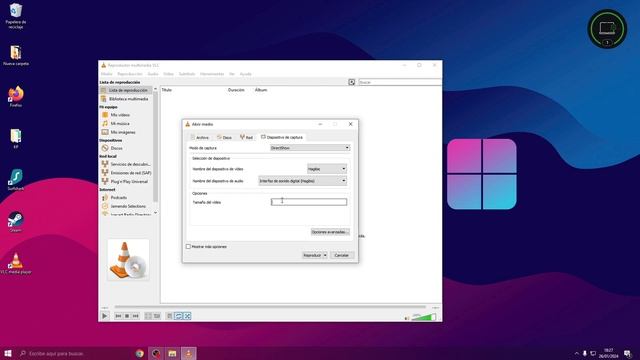
Task: Sort the playlist by Título column
Action: point(167,90)
